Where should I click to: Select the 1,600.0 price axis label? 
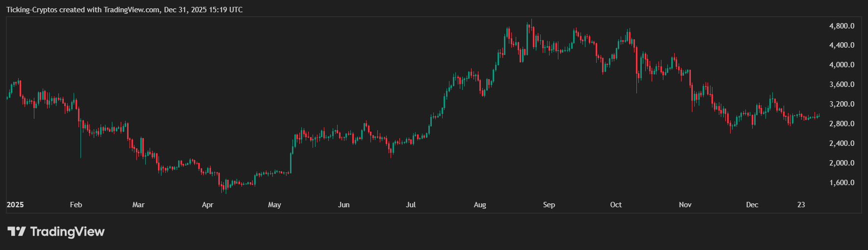[842, 183]
